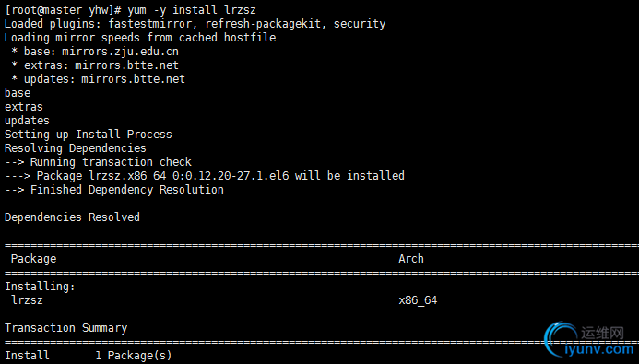The width and height of the screenshot is (639, 364).
Task: Click Package lrzsz.x86_64 will be installed line
Action: tap(205, 176)
